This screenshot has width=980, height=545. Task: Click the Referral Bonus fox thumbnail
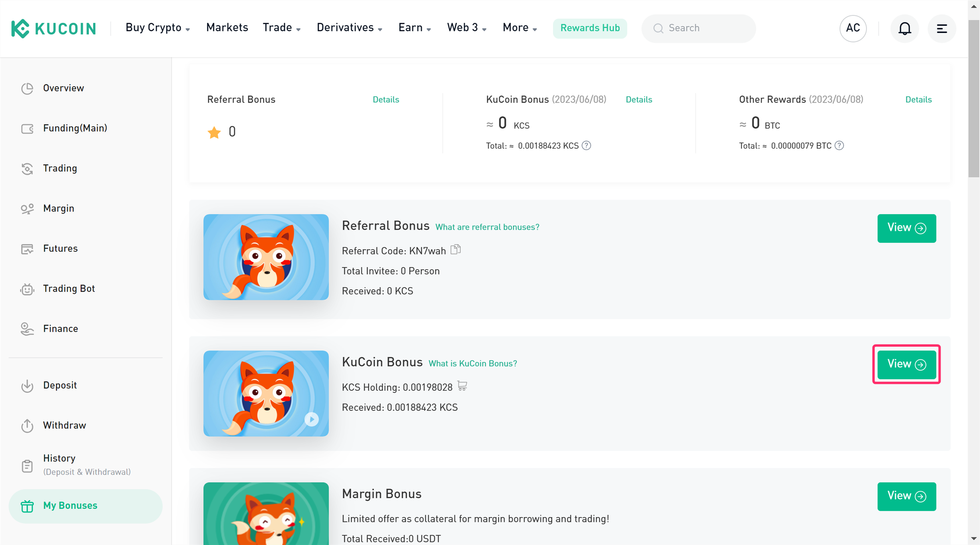click(x=266, y=257)
